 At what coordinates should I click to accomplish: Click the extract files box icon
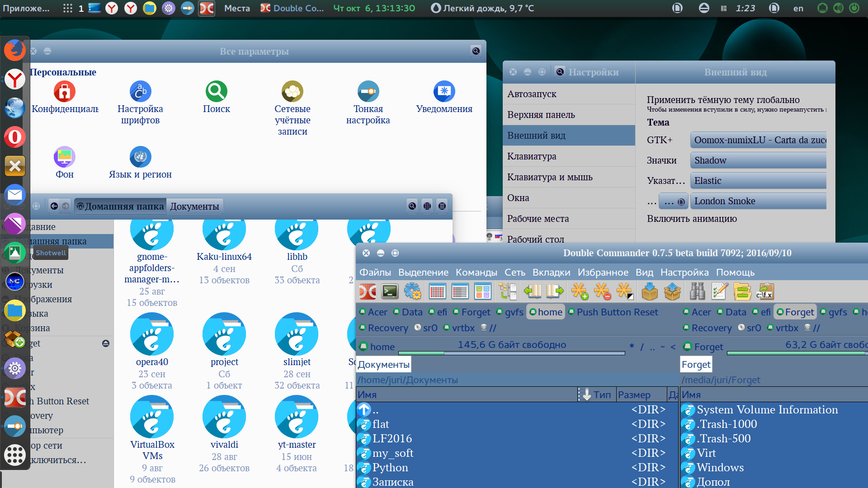pos(672,291)
